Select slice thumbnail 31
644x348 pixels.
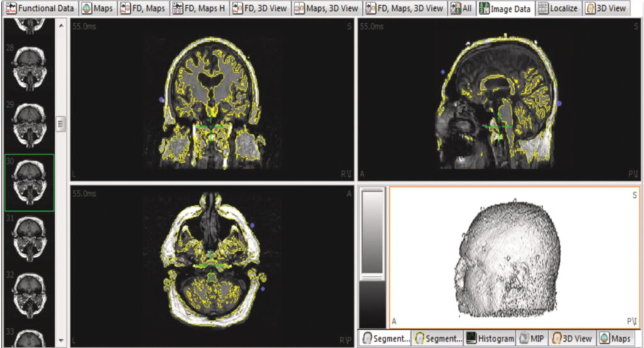[x=29, y=239]
